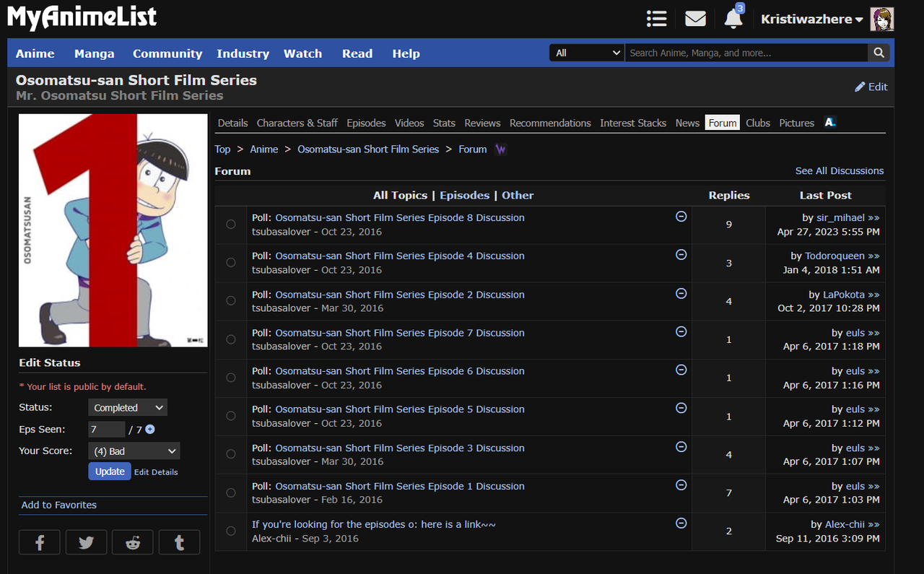This screenshot has width=924, height=574.
Task: Select radio for Episode 4 Discussion topic
Action: point(231,263)
